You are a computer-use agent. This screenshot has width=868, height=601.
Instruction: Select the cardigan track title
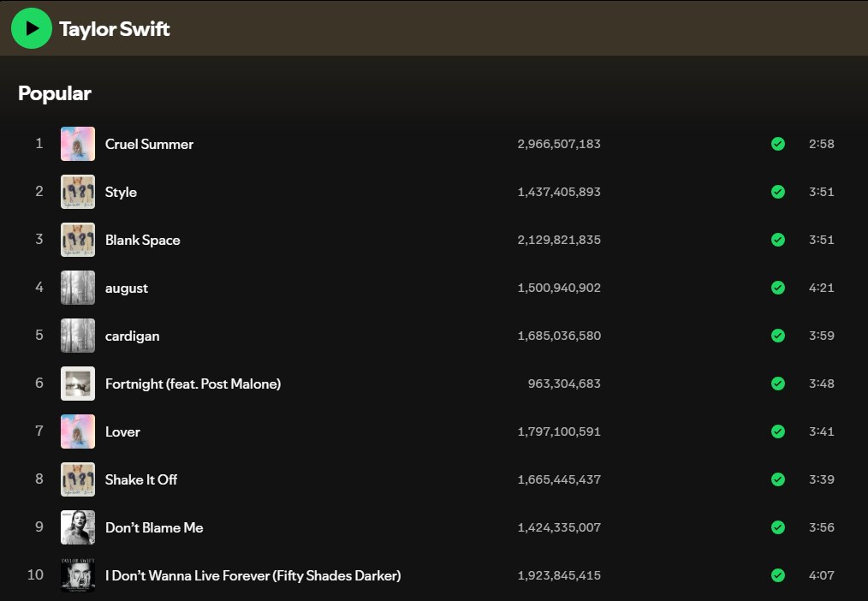pos(132,336)
